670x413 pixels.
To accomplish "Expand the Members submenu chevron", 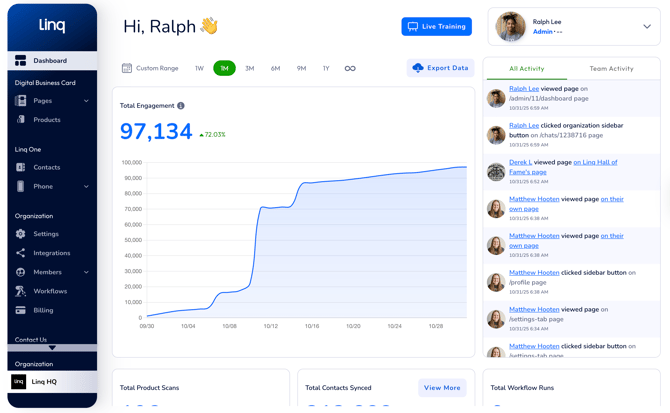I will pyautogui.click(x=86, y=272).
